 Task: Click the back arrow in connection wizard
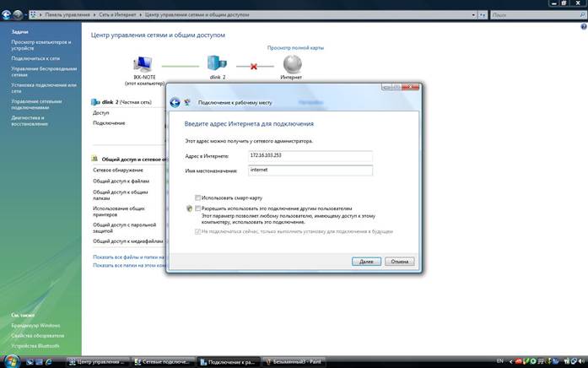(175, 102)
